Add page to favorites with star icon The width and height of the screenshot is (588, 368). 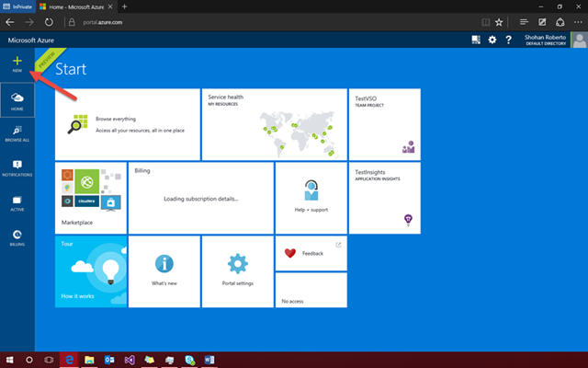coord(499,22)
